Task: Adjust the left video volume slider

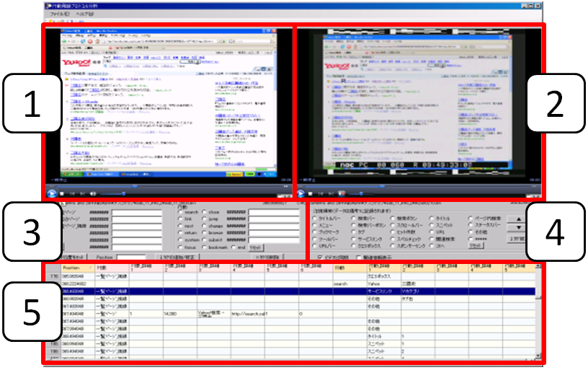Action: point(119,193)
